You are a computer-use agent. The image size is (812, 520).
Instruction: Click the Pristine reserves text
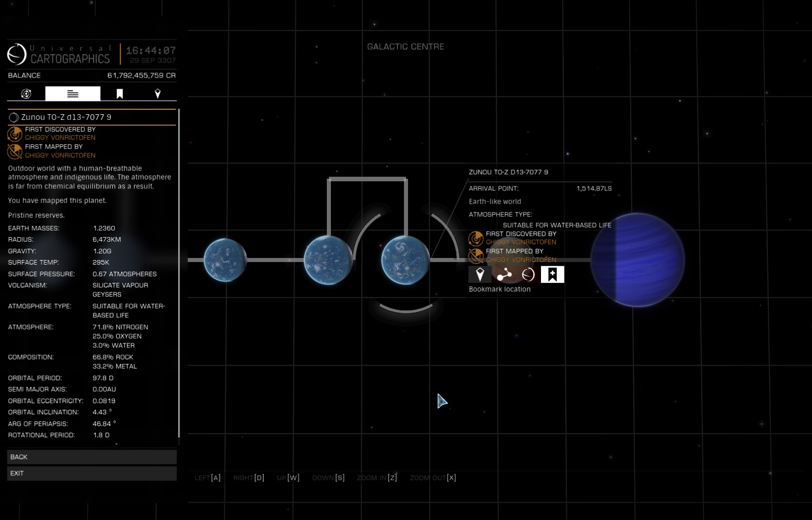click(37, 215)
